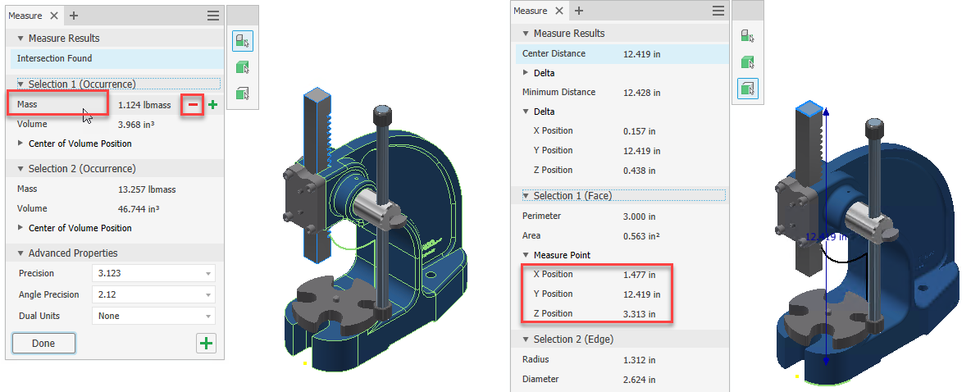
Task: Open Precision dropdown showing 3.123
Action: (x=153, y=273)
